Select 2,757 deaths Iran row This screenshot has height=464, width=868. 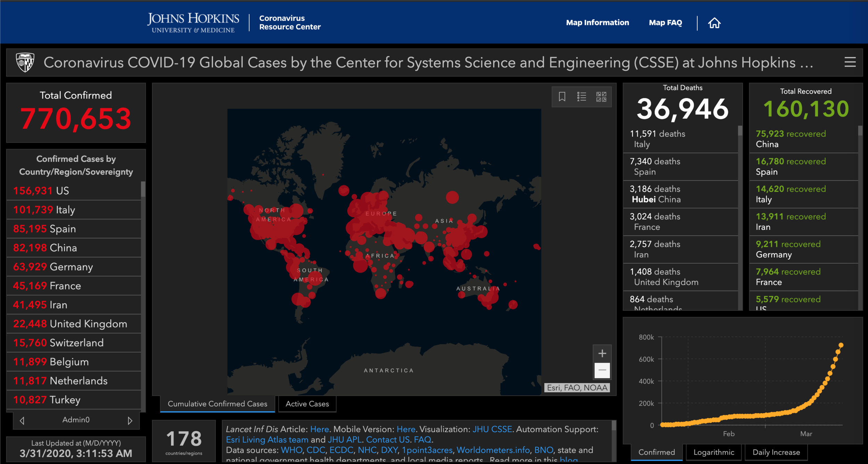(681, 249)
